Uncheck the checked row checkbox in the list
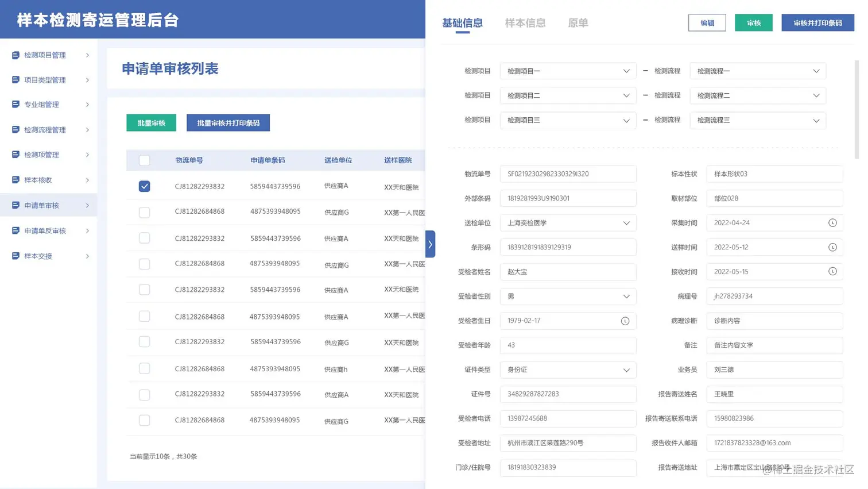This screenshot has height=489, width=868. coord(145,186)
